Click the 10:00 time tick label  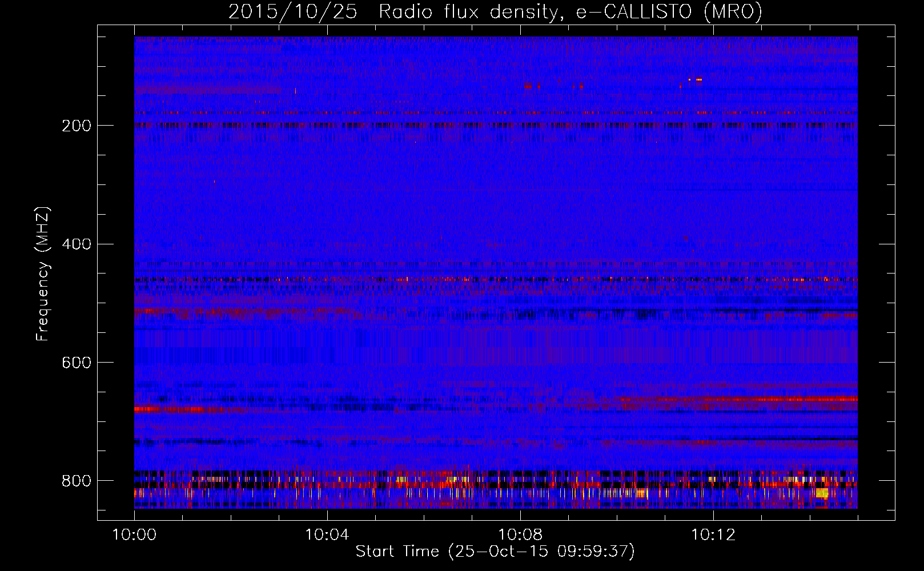134,535
